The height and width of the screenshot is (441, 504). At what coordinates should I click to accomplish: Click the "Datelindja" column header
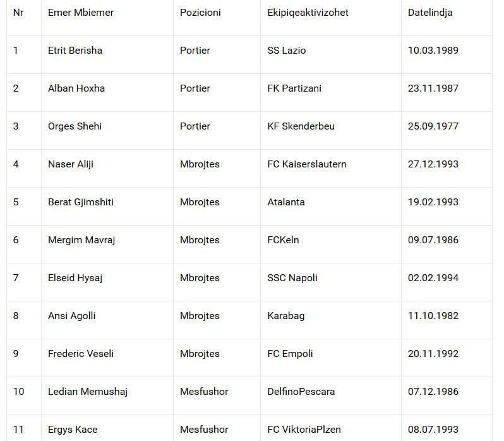tap(430, 13)
